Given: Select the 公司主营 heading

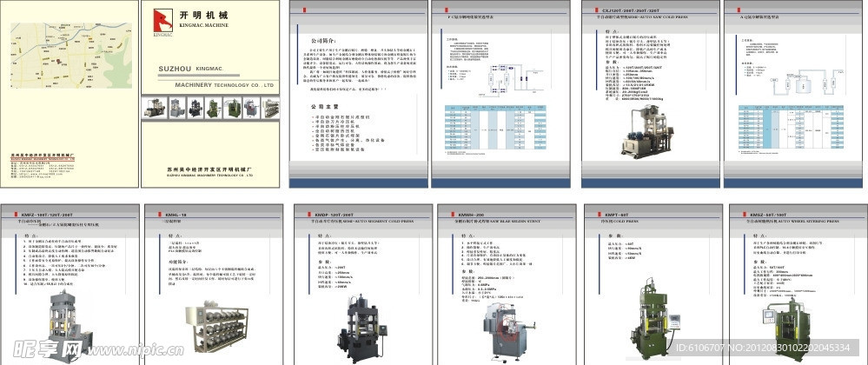Looking at the screenshot, I should (x=324, y=107).
